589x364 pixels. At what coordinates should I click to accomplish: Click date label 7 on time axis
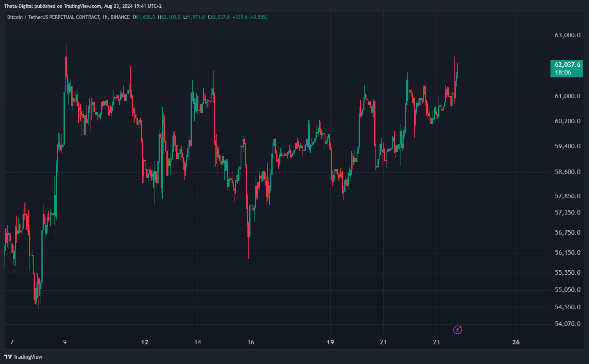pyautogui.click(x=12, y=342)
